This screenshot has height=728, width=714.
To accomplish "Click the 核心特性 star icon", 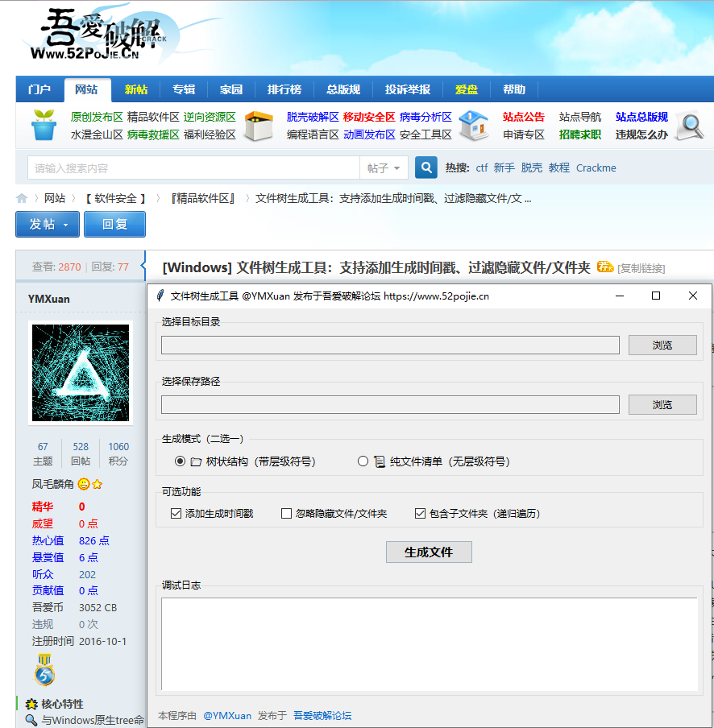I will [x=31, y=704].
